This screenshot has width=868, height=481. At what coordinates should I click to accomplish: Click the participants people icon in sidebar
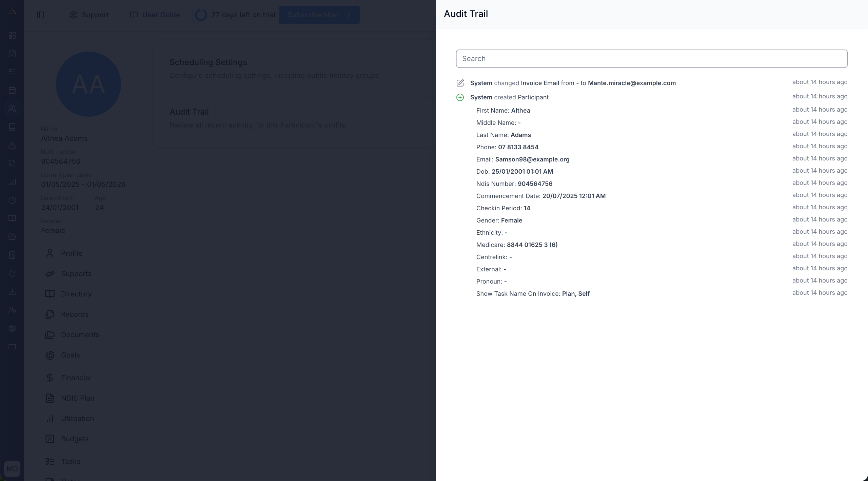click(x=12, y=109)
